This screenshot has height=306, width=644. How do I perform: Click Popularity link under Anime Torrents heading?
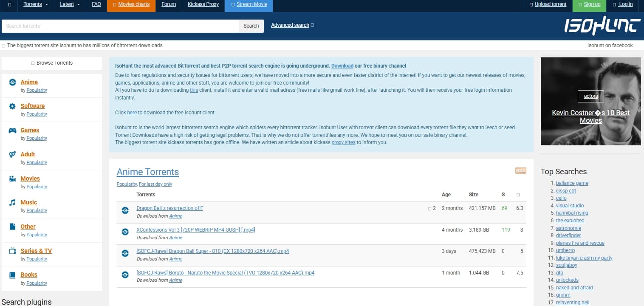127,184
